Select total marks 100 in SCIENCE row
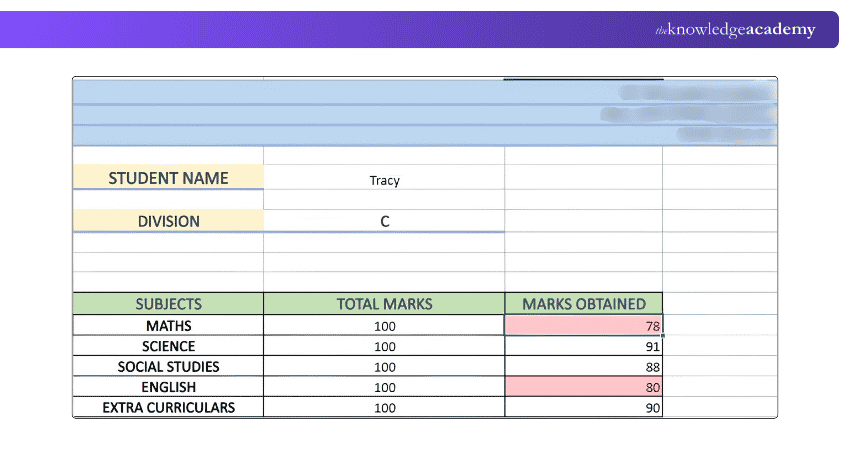 point(384,346)
